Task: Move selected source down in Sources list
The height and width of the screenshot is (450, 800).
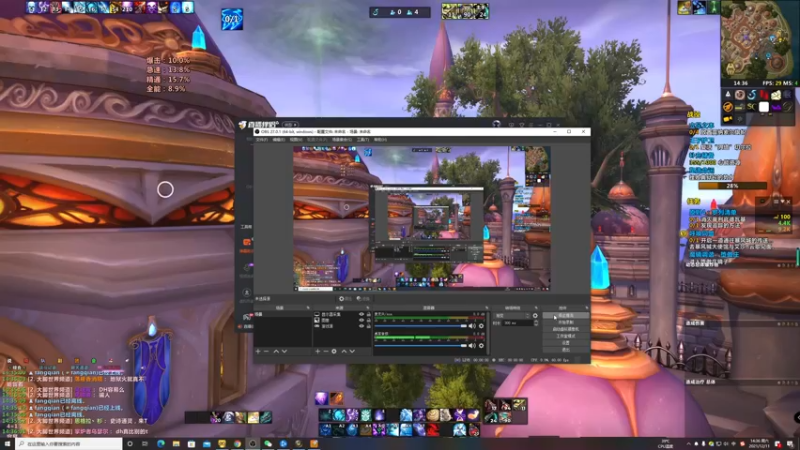Action: tap(352, 352)
